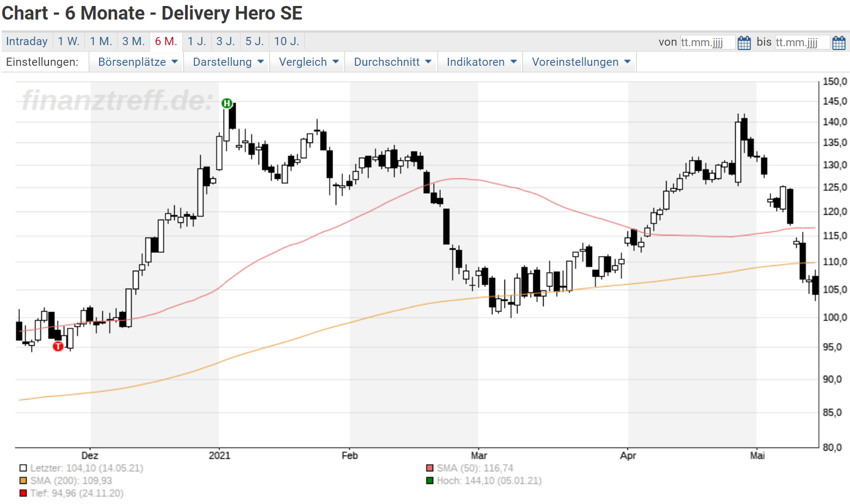850x504 pixels.
Task: Click the 'SMA (50): 116,74' legend text
Action: point(475,468)
